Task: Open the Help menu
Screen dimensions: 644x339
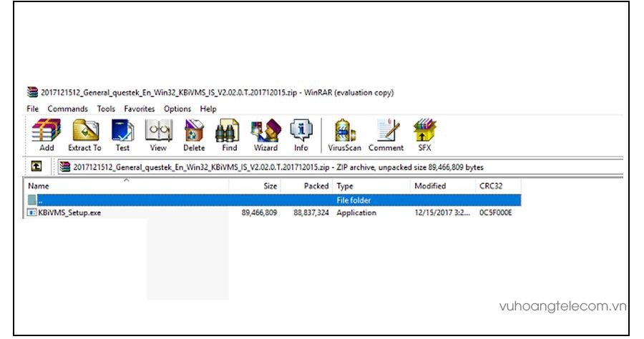Action: point(208,109)
